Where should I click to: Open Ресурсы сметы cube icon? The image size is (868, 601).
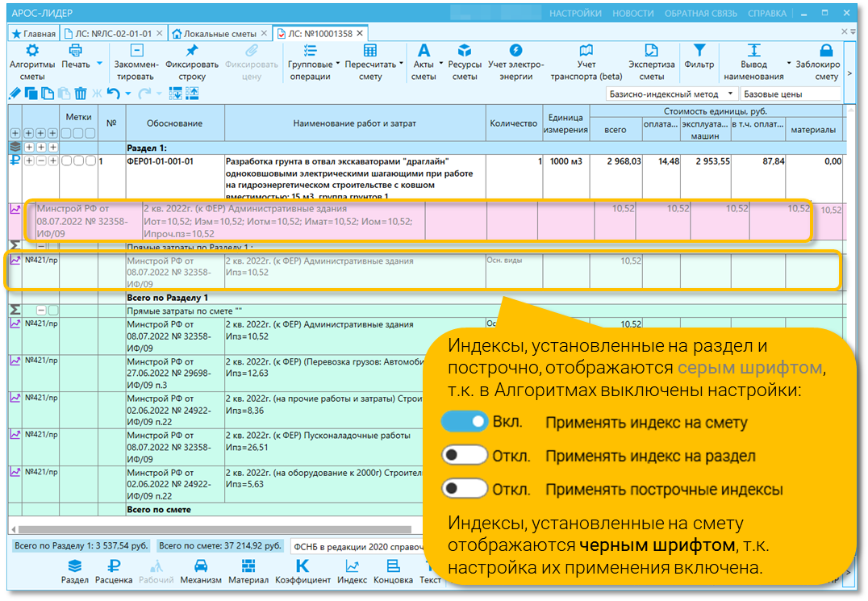point(465,51)
